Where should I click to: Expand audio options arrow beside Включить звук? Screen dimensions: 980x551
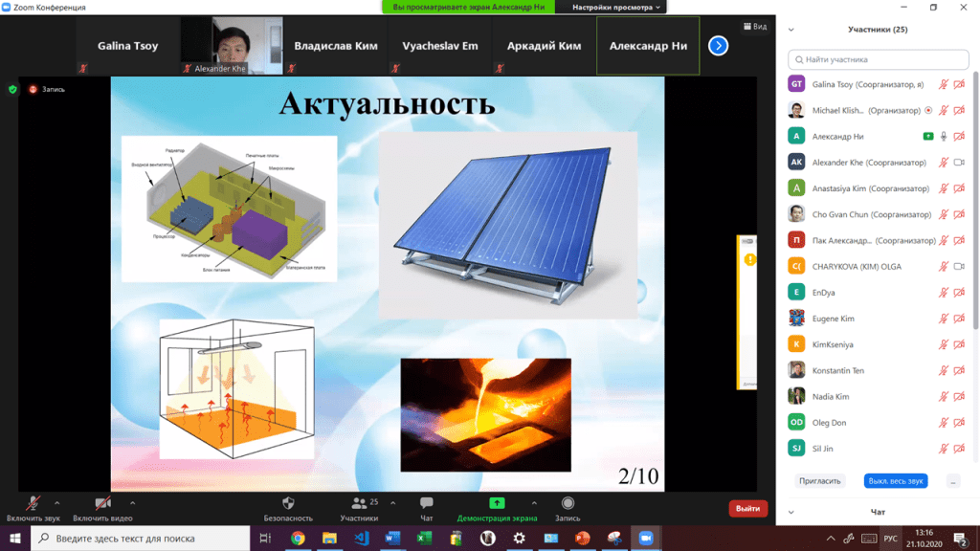(x=57, y=502)
